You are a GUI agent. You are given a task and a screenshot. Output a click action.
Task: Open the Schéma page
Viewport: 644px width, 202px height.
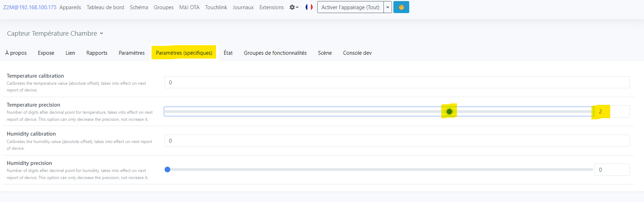click(139, 7)
